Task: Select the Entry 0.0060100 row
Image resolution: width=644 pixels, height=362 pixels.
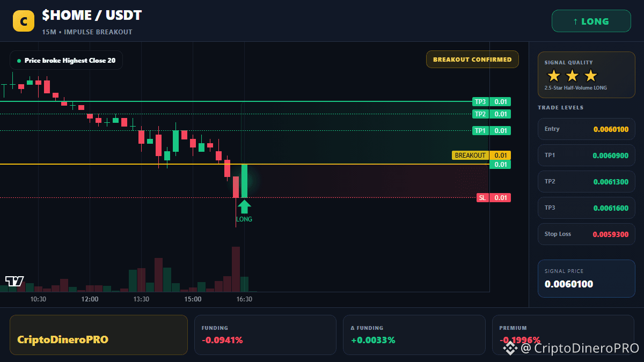Action: [586, 129]
